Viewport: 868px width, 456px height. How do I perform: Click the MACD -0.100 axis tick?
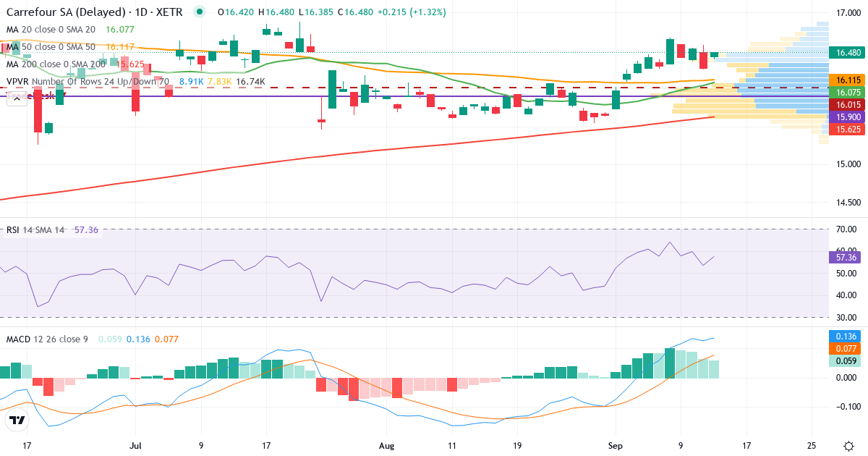coord(848,406)
